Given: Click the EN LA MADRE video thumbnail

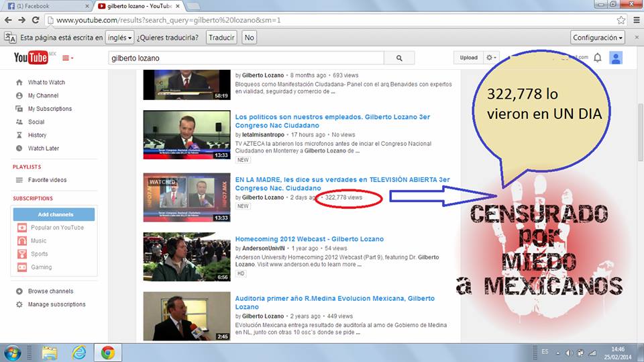Looking at the screenshot, I should 186,197.
